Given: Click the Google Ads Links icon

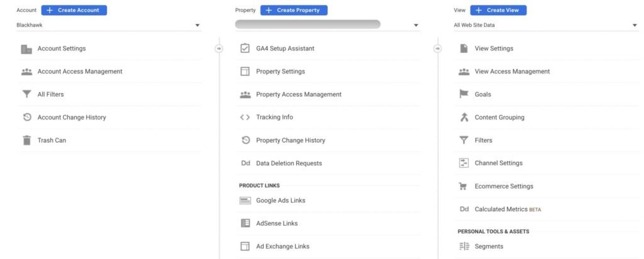Looking at the screenshot, I should [x=245, y=201].
